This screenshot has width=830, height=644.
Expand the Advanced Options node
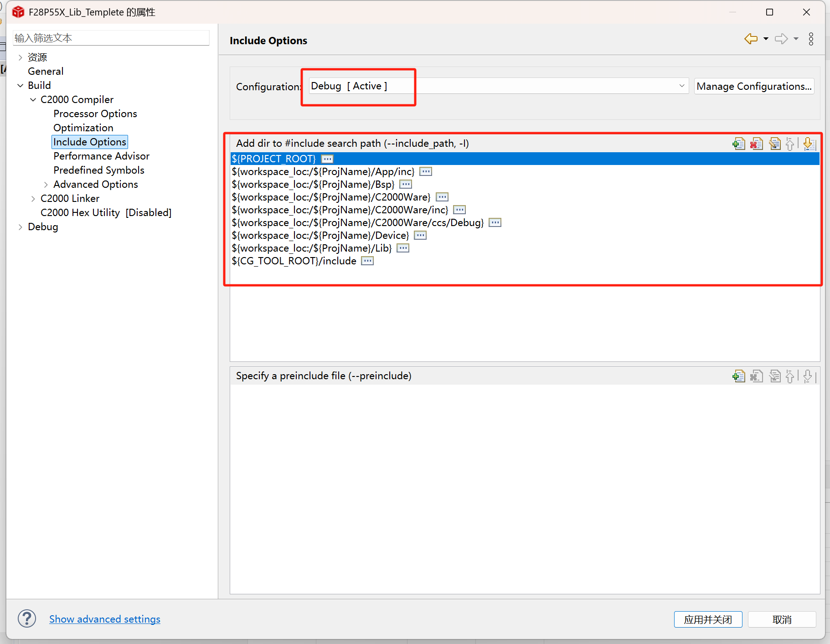pyautogui.click(x=46, y=185)
